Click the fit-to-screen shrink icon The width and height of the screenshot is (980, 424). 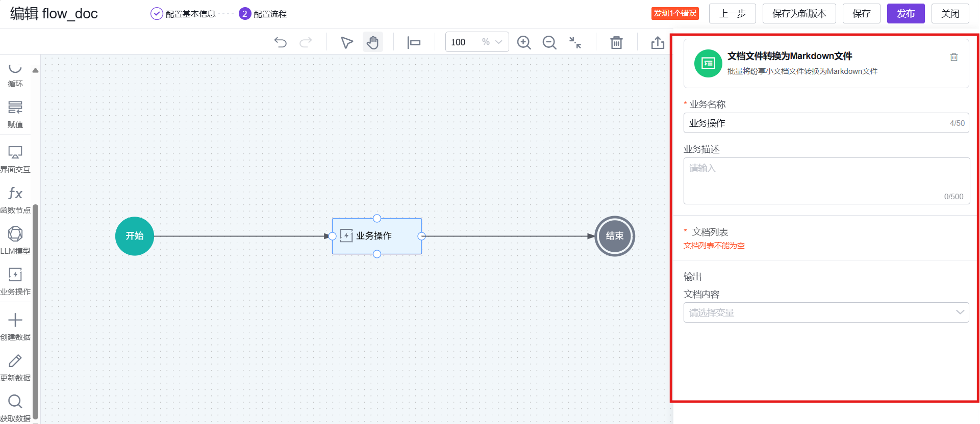point(575,42)
